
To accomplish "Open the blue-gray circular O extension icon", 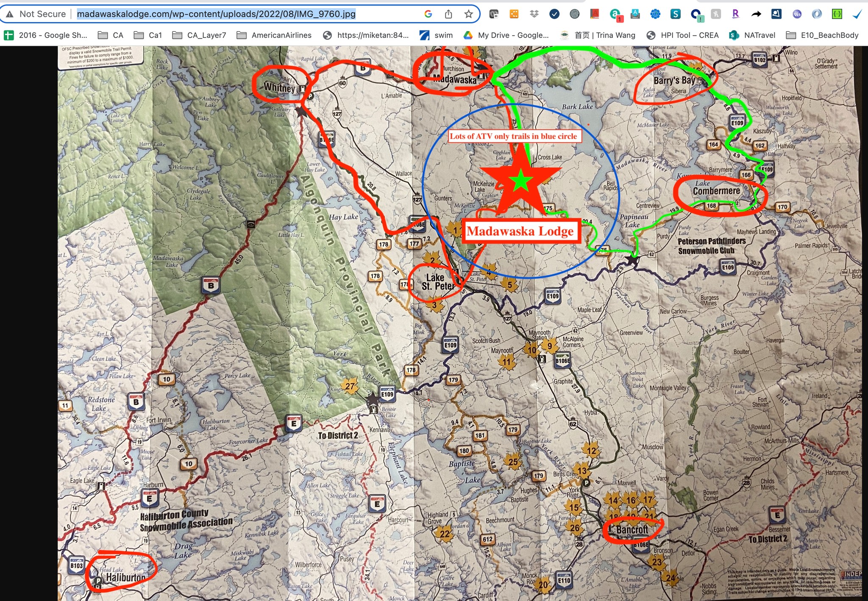I will (x=817, y=14).
